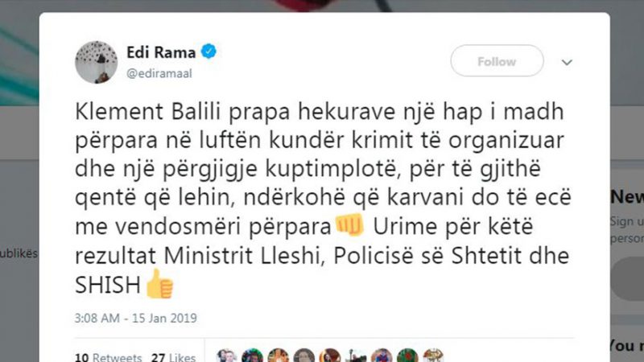Open the @ediramaal handle link

pos(159,73)
